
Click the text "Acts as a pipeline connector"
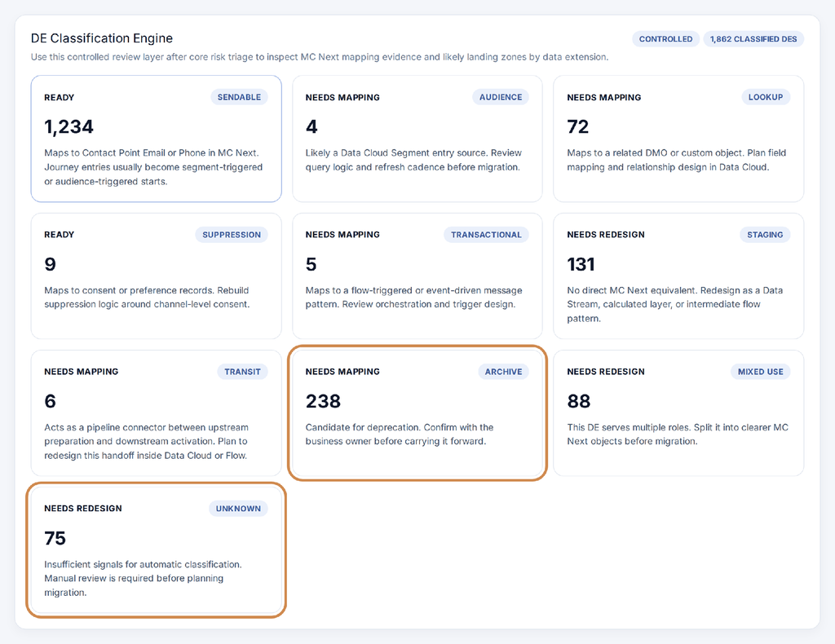(107, 427)
